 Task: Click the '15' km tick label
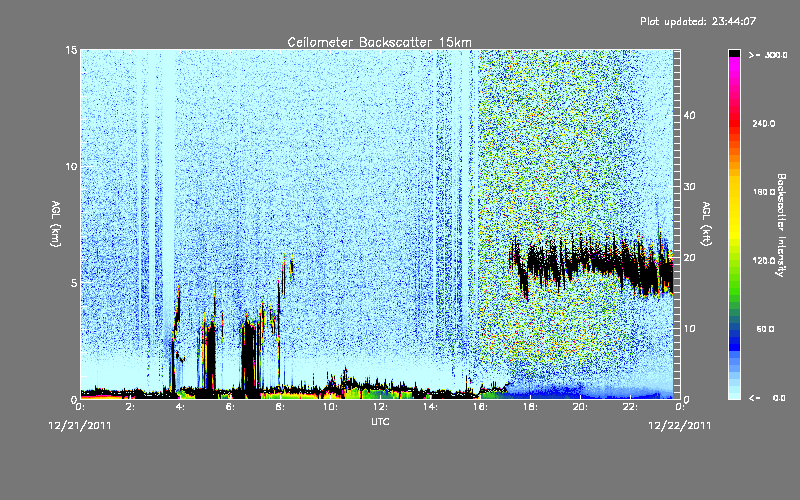[x=71, y=50]
